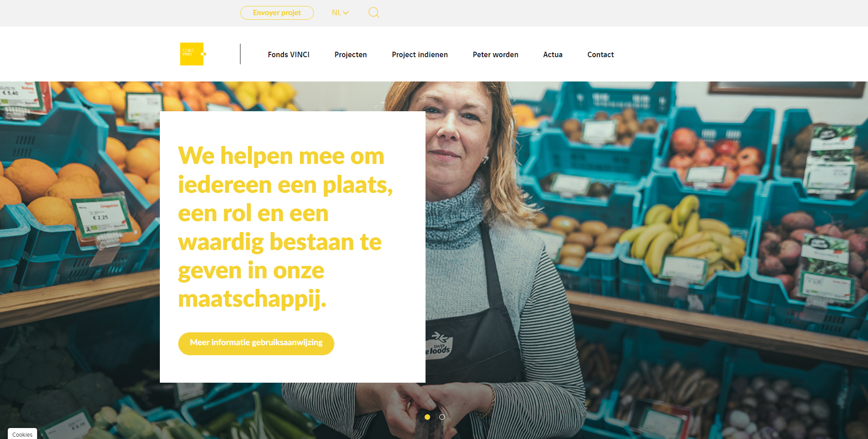Click the chevron next to NL
868x439 pixels.
346,13
